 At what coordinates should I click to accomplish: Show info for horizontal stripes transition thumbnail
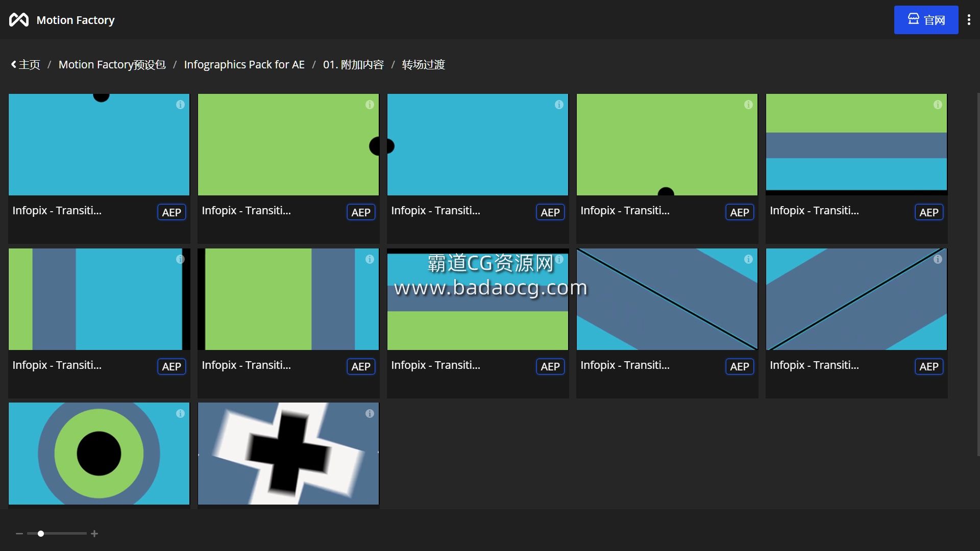[x=938, y=105]
